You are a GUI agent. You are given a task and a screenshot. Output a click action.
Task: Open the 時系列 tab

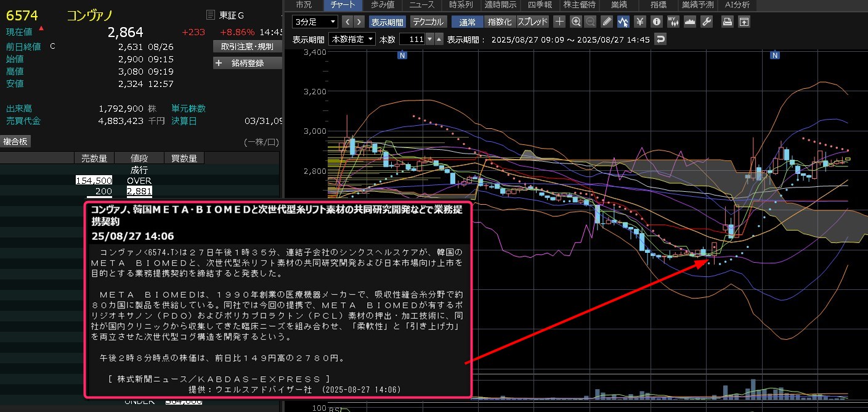(461, 5)
